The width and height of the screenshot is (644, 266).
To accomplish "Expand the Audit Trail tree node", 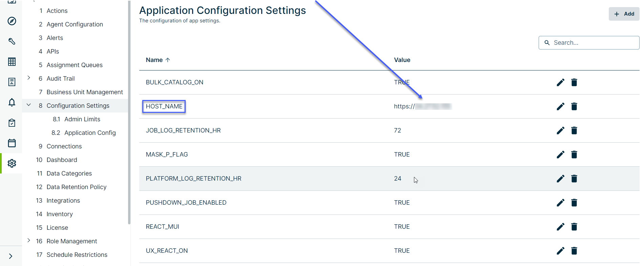I will [x=29, y=78].
